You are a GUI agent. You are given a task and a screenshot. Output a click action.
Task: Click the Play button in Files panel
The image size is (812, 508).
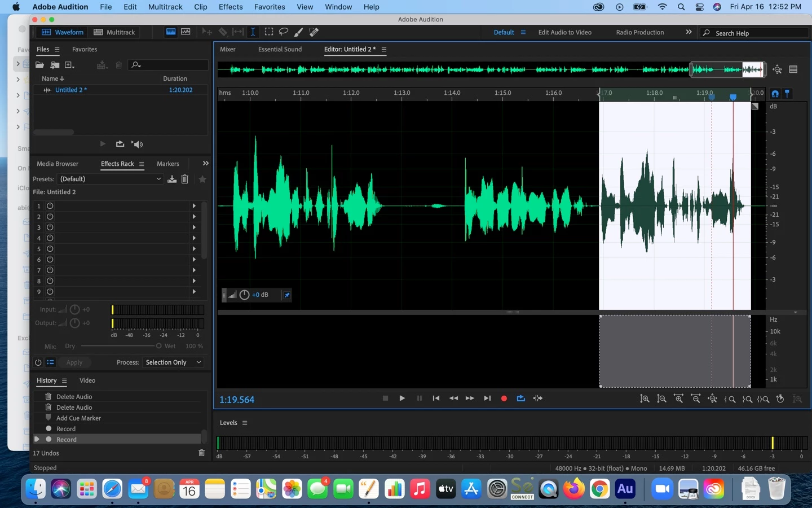point(103,144)
